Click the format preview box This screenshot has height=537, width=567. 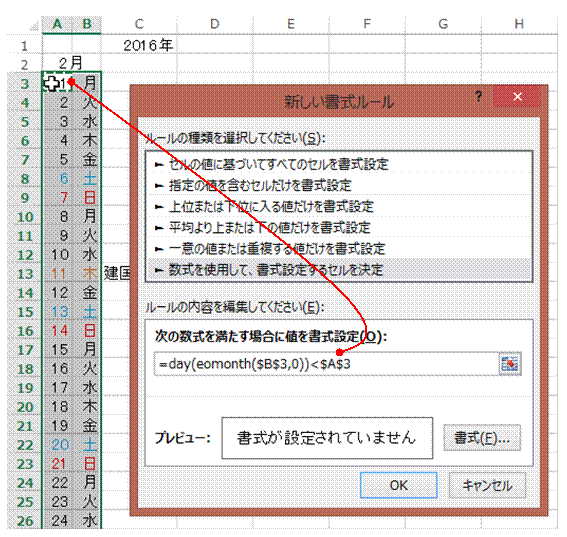click(327, 438)
